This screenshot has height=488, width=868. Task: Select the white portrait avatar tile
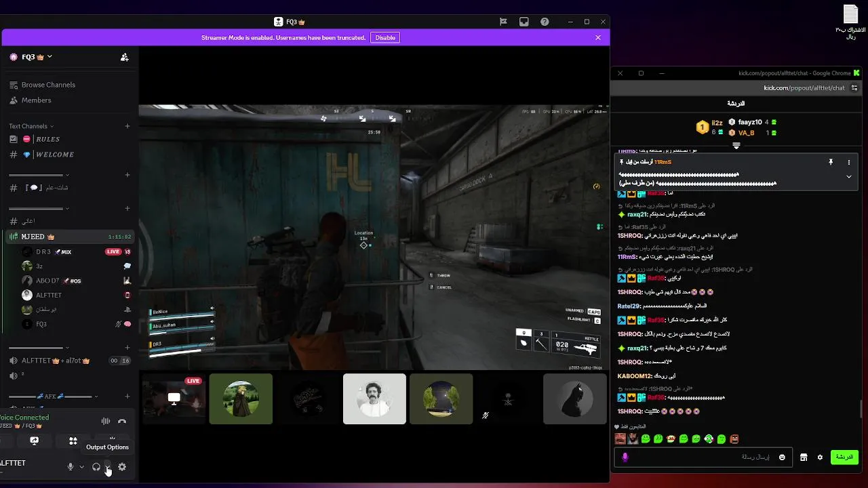[374, 399]
